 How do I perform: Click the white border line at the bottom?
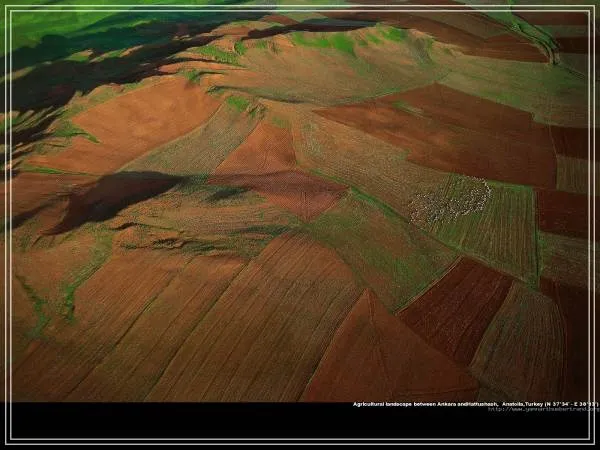[300, 441]
